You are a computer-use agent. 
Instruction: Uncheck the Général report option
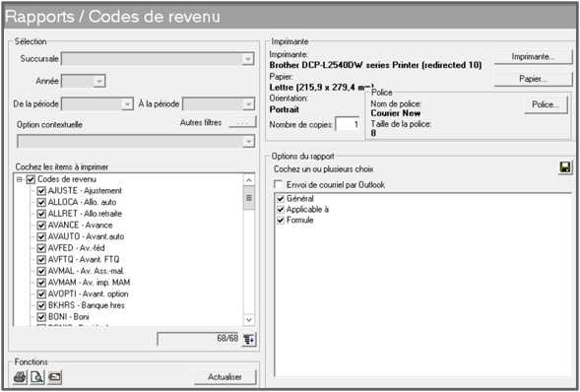(x=281, y=199)
